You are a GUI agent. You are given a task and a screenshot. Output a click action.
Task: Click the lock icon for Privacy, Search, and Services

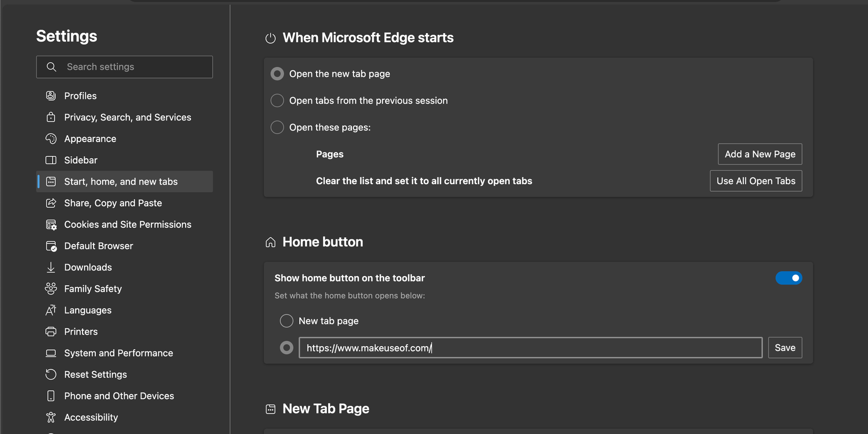pyautogui.click(x=51, y=117)
